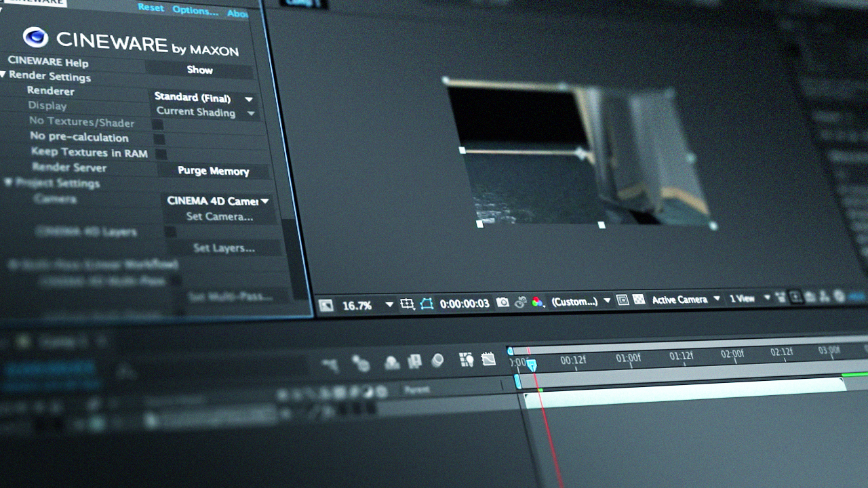Click the Set Layers... button
This screenshot has height=488, width=868.
click(224, 248)
